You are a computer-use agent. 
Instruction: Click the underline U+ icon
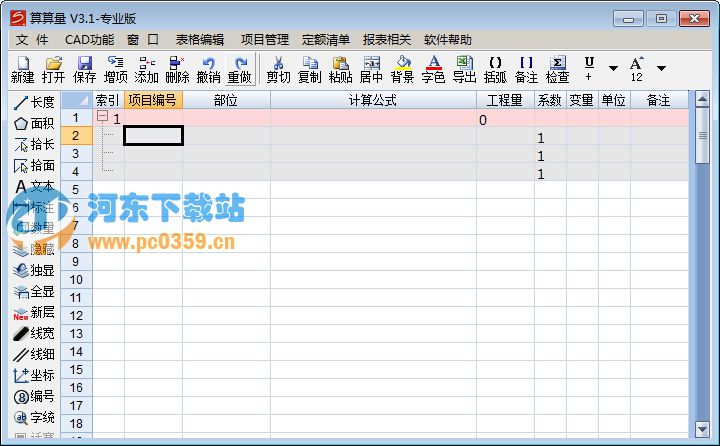[589, 68]
